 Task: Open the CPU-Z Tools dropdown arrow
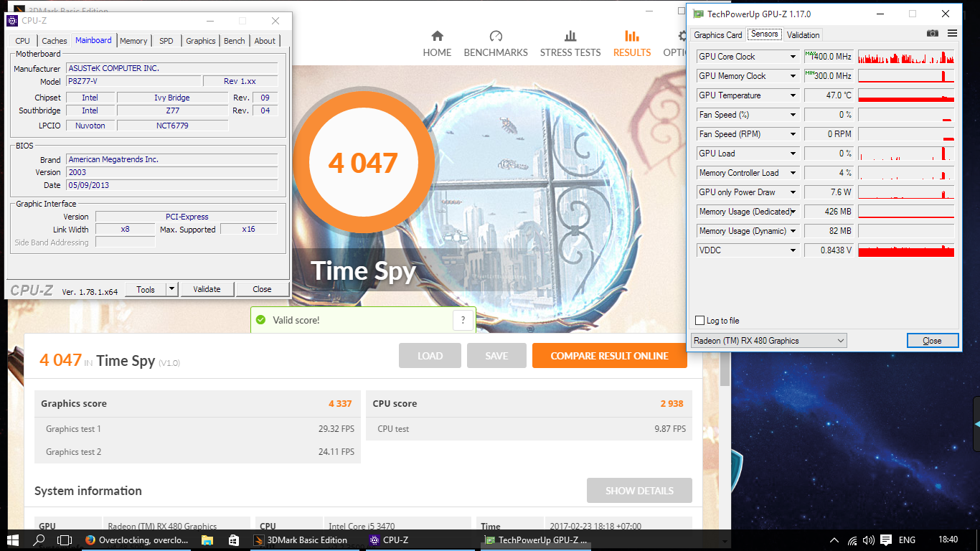171,289
